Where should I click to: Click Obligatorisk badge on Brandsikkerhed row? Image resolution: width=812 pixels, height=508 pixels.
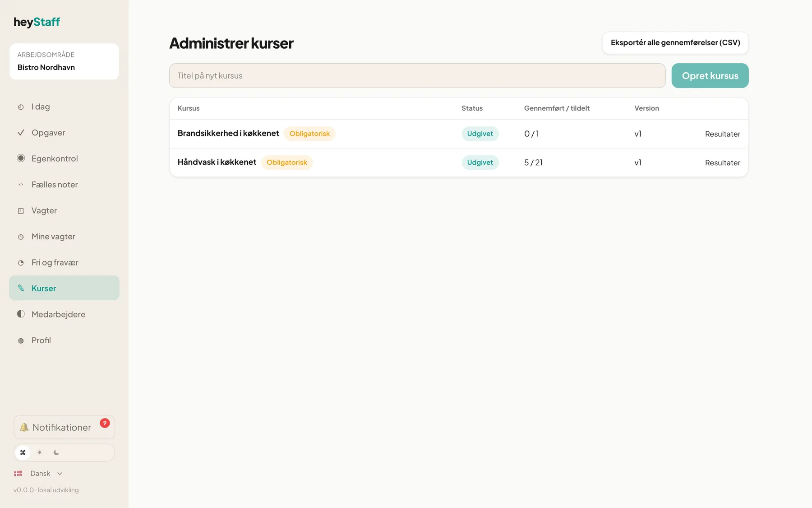[309, 134]
